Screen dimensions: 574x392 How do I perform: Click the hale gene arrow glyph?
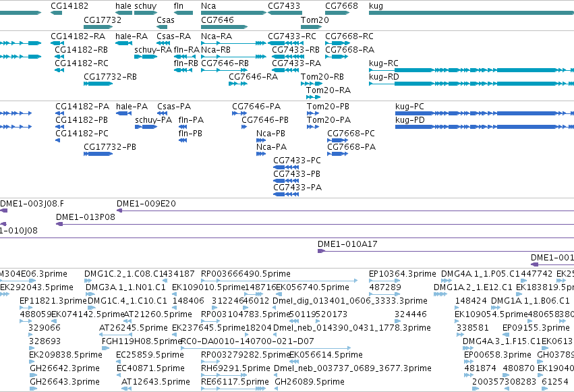coord(123,13)
